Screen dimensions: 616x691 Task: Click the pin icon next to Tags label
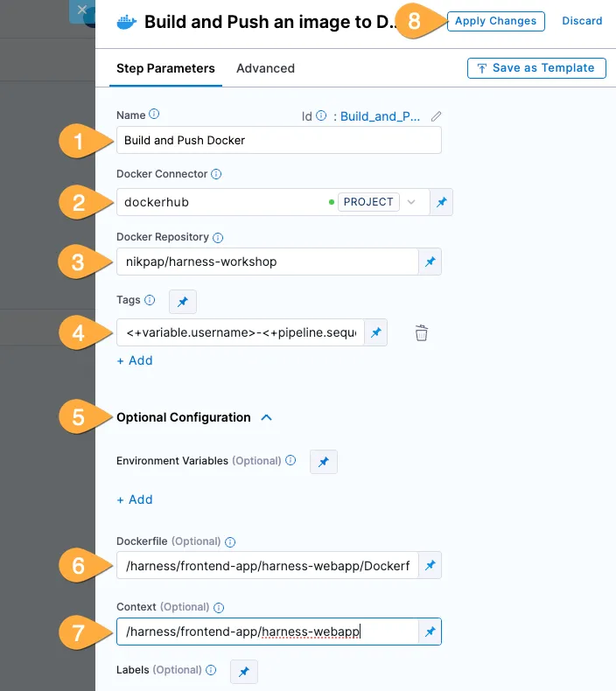[x=183, y=301]
